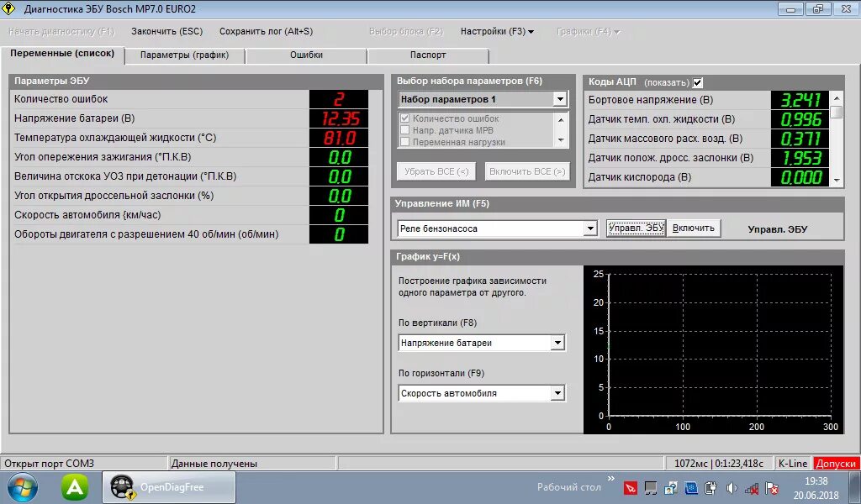
Task: Click 'Датчик полож. дросс. заслонки' value 1.953
Action: pos(800,158)
